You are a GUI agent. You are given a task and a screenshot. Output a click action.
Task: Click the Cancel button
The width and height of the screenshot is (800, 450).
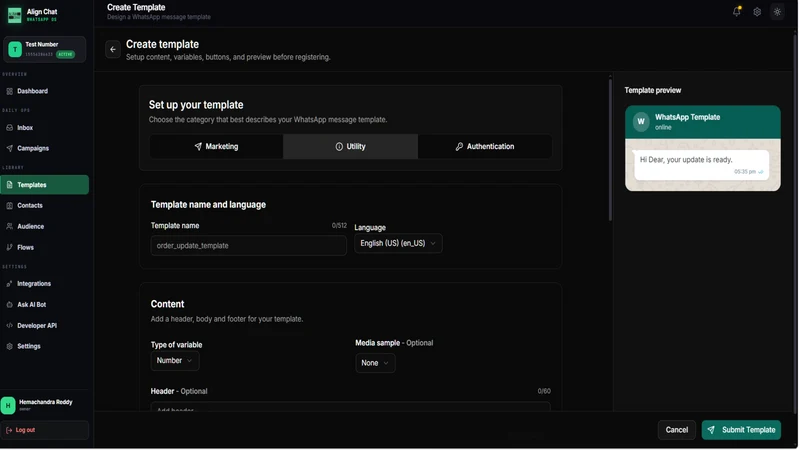click(678, 430)
